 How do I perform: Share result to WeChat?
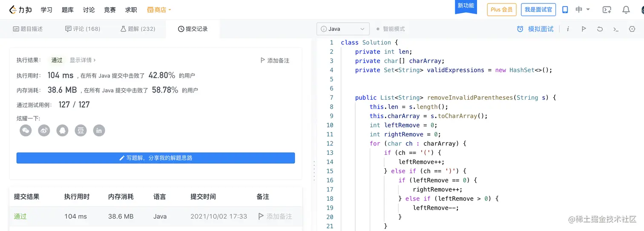(x=26, y=130)
